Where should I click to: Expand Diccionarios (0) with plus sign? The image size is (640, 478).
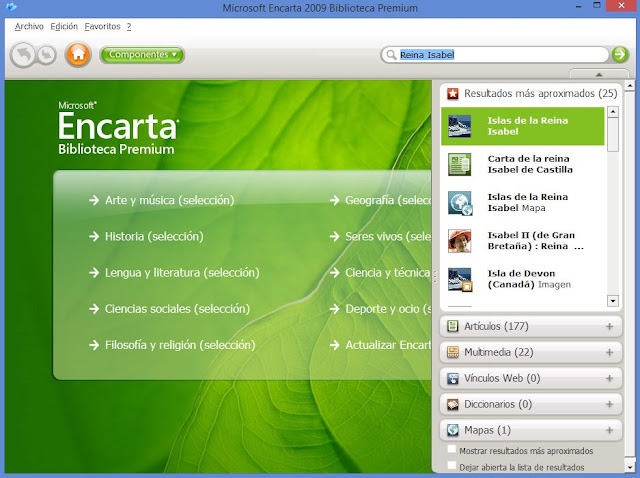(x=609, y=404)
